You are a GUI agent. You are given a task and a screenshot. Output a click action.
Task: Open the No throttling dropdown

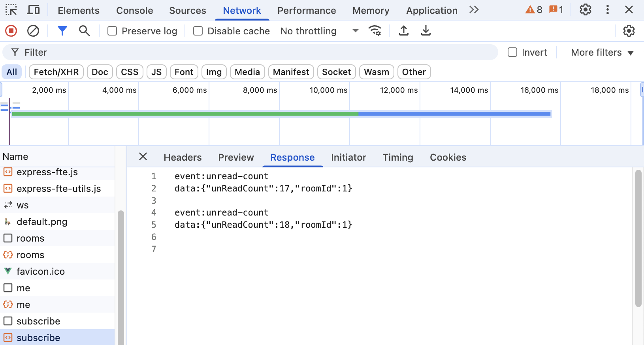(x=319, y=31)
